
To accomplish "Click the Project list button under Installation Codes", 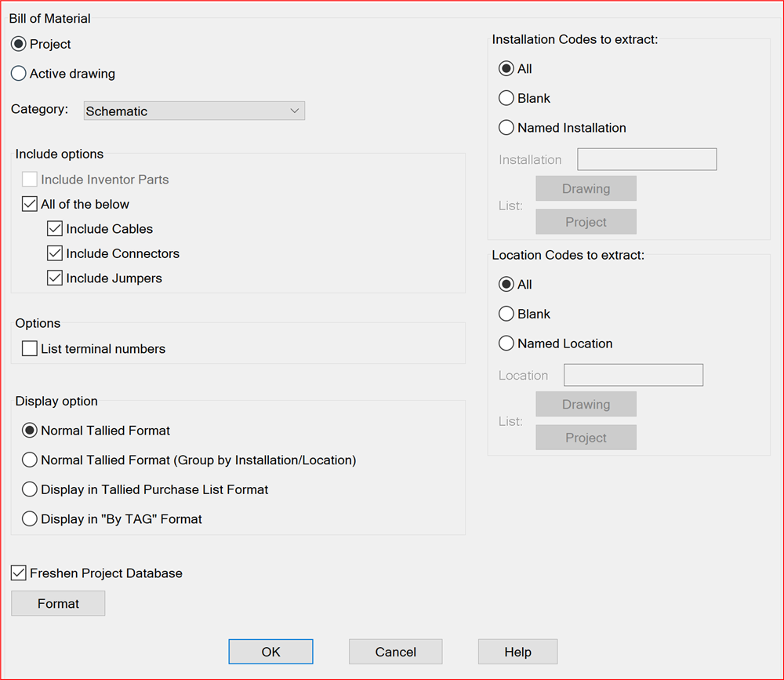I will click(x=586, y=222).
